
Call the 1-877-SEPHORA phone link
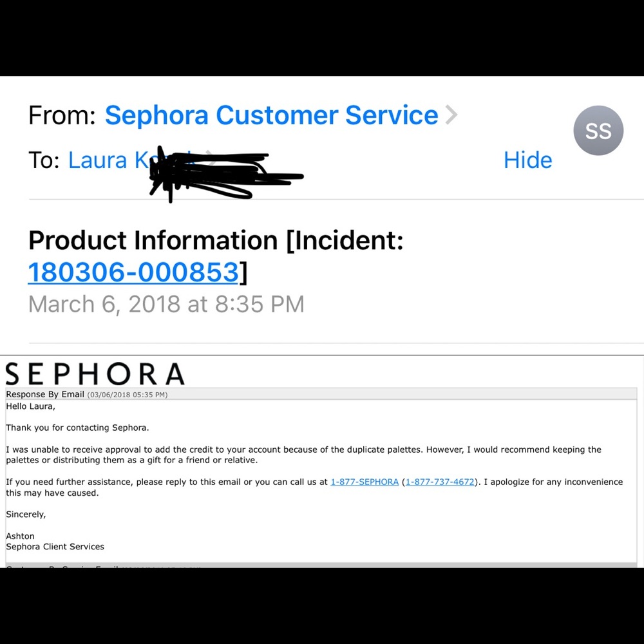(x=365, y=482)
